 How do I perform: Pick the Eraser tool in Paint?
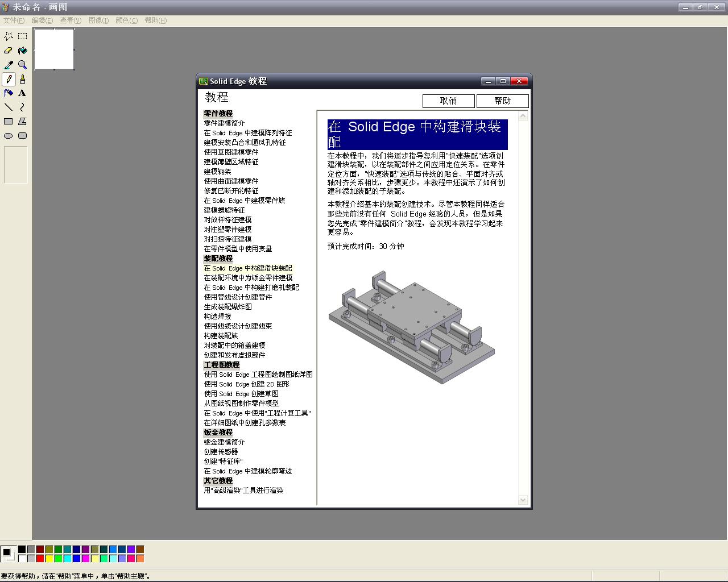[x=9, y=51]
